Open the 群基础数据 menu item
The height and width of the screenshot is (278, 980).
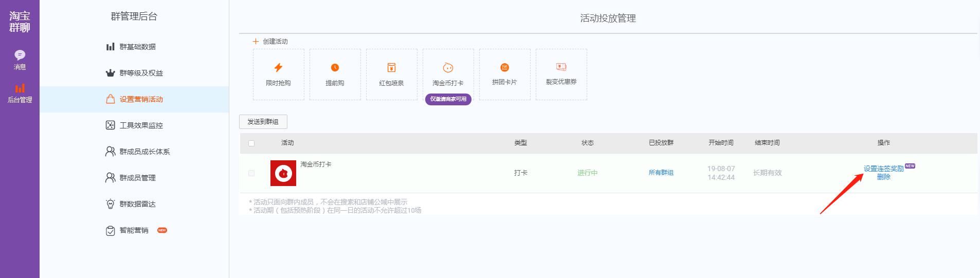click(x=134, y=47)
